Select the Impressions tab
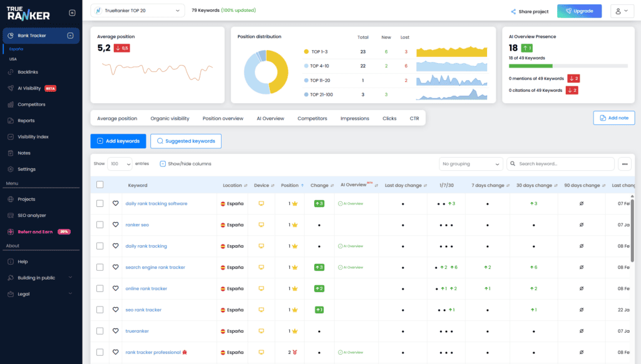This screenshot has height=364, width=641. pos(354,118)
